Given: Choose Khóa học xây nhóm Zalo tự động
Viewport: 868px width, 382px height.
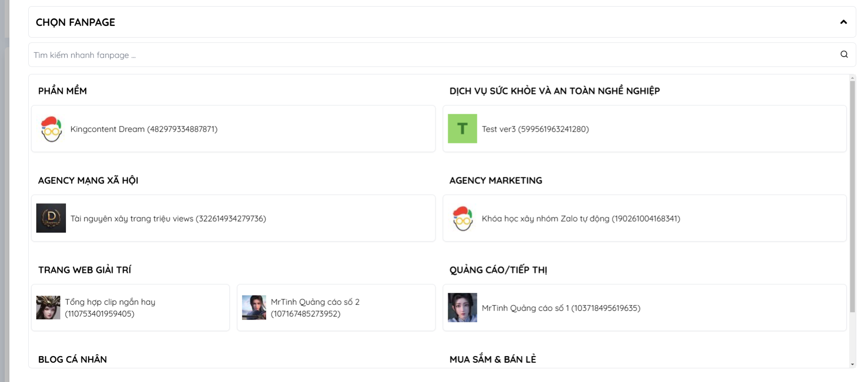Looking at the screenshot, I should [581, 219].
